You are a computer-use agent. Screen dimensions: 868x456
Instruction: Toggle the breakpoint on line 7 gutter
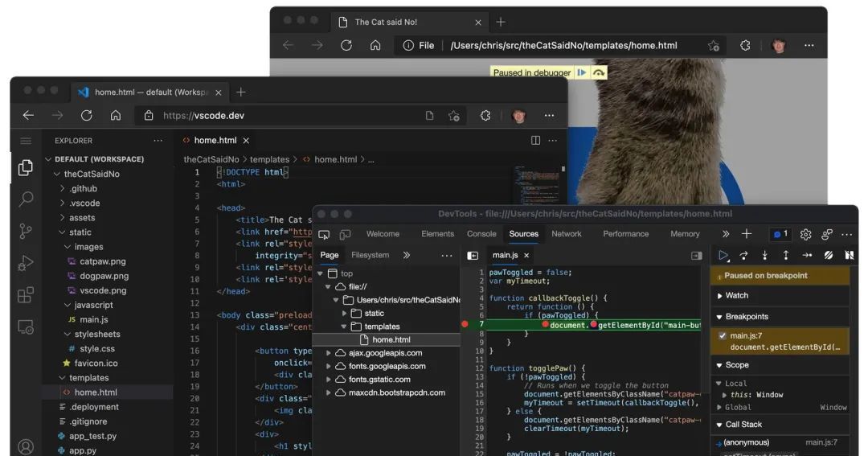point(465,324)
